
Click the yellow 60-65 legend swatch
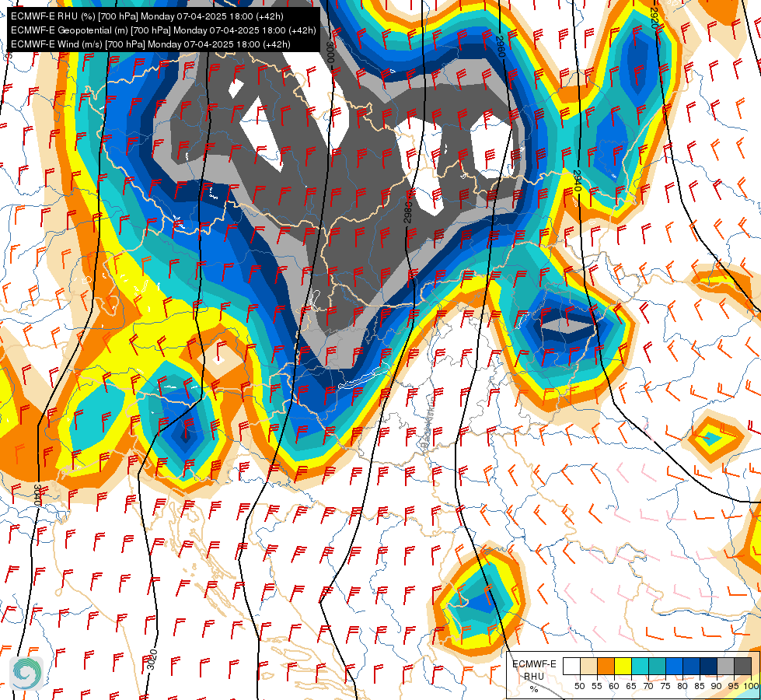(623, 667)
